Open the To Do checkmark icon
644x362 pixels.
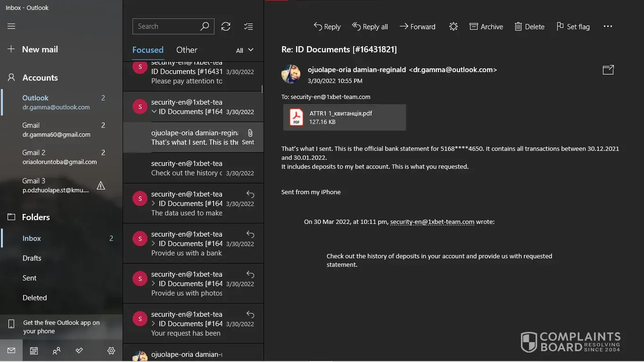(x=79, y=351)
